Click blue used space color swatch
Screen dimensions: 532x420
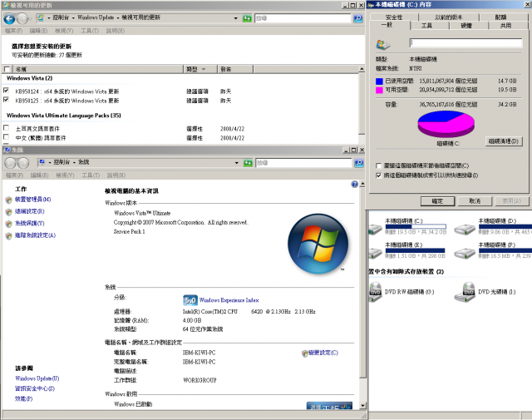(379, 82)
